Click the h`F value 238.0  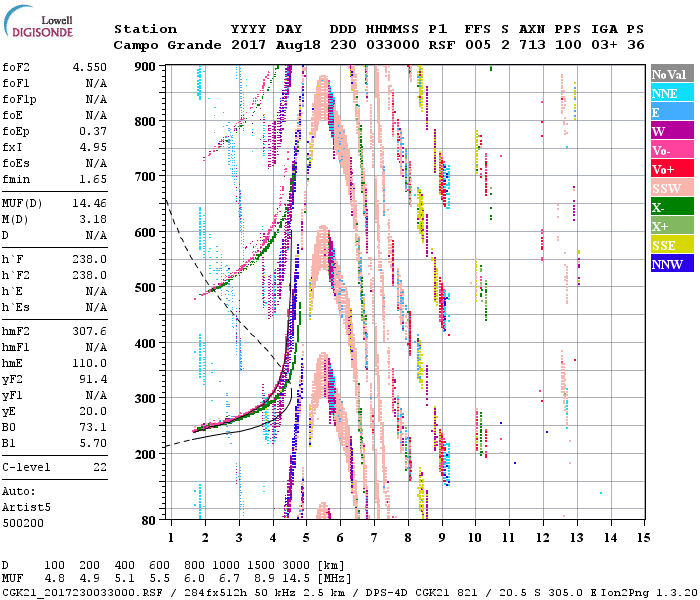pyautogui.click(x=90, y=259)
